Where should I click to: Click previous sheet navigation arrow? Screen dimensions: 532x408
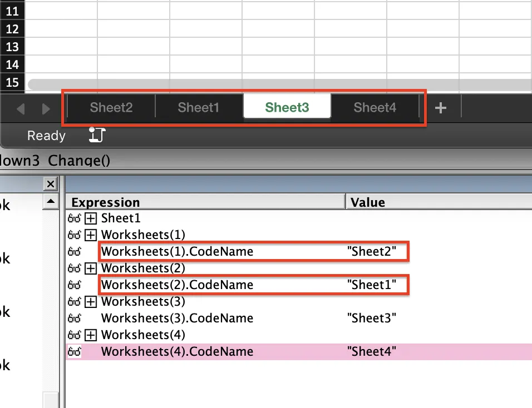tap(21, 109)
